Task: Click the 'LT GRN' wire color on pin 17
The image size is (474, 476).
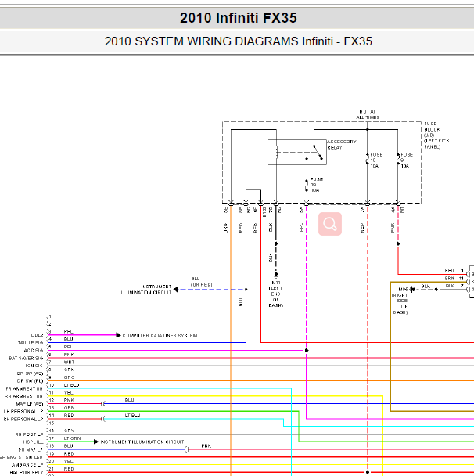Action: tap(72, 438)
